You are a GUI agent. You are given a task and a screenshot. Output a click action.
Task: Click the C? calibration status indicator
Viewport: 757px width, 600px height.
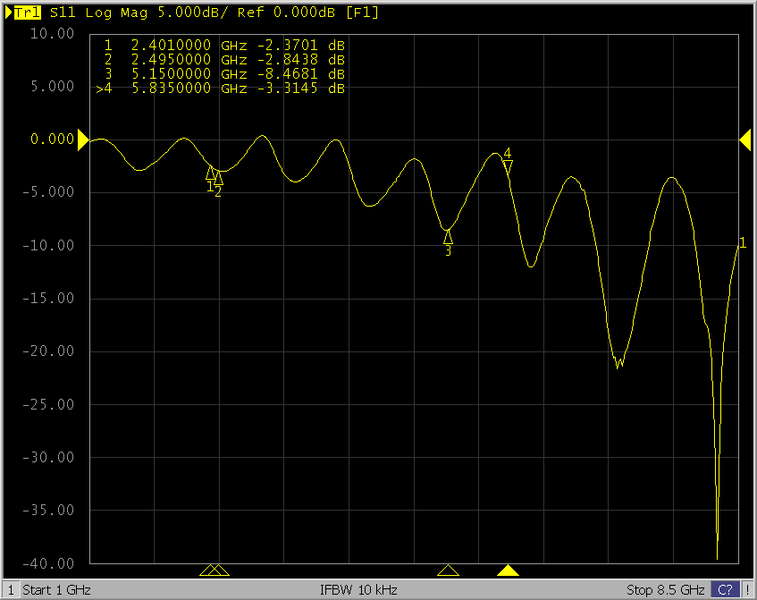pos(726,589)
